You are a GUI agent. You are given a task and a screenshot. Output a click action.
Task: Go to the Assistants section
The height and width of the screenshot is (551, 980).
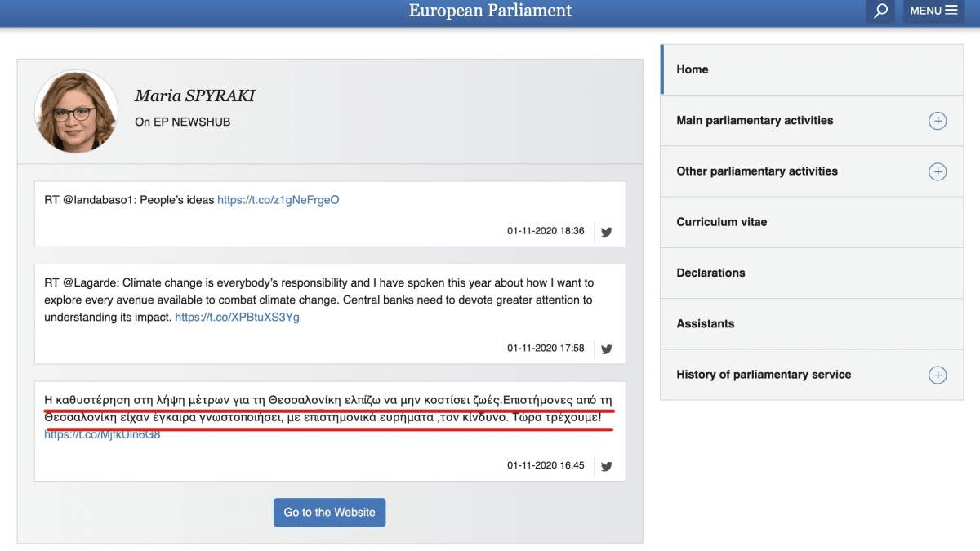706,323
